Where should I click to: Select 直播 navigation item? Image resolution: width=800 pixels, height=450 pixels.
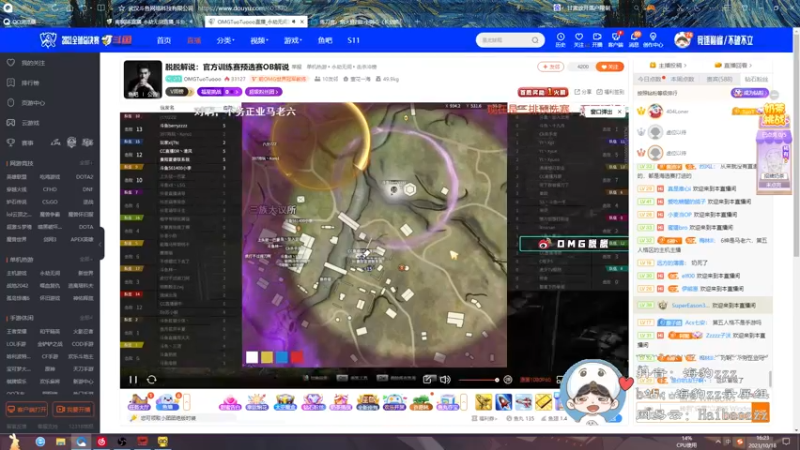tap(194, 40)
